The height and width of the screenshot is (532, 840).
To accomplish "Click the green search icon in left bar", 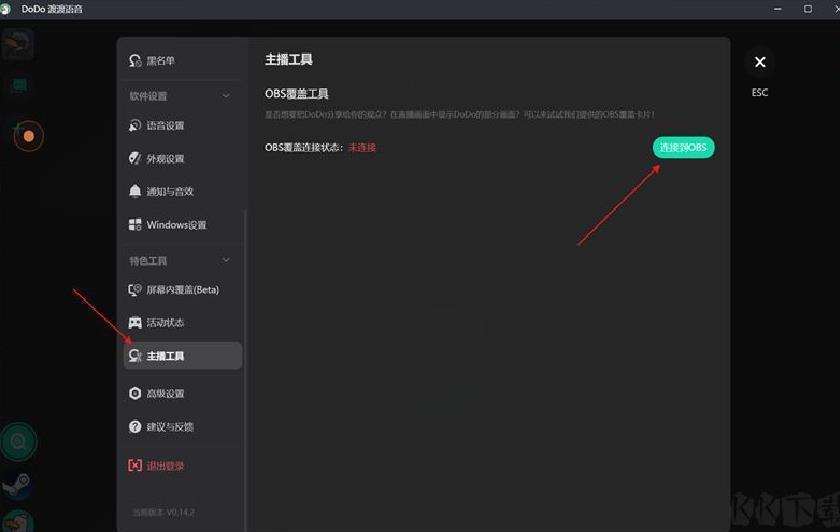I will click(19, 442).
